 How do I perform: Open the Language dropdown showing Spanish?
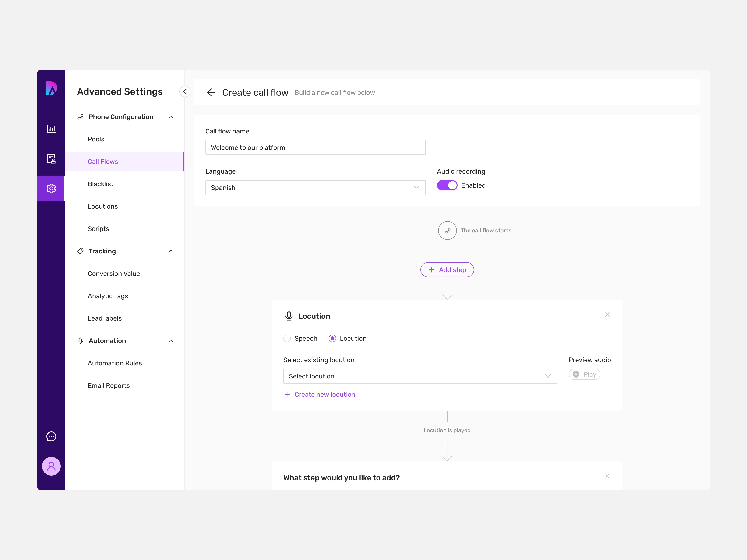[315, 188]
